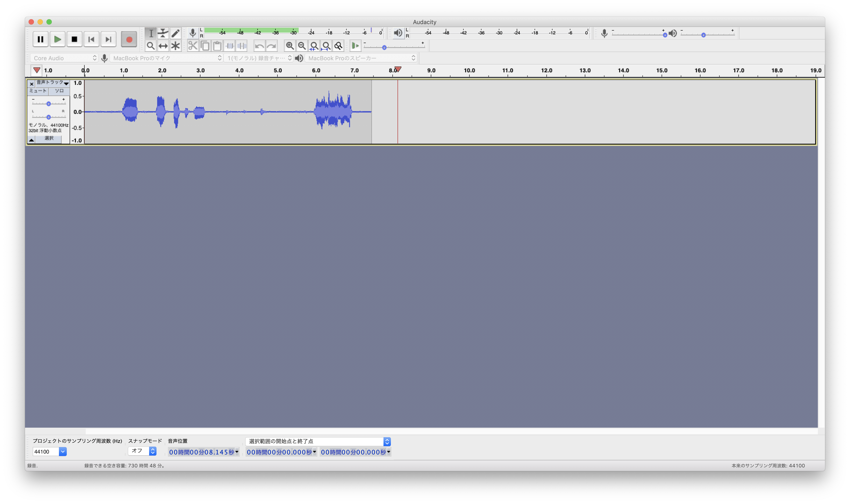Open the 44100 project rate dropdown

[63, 452]
